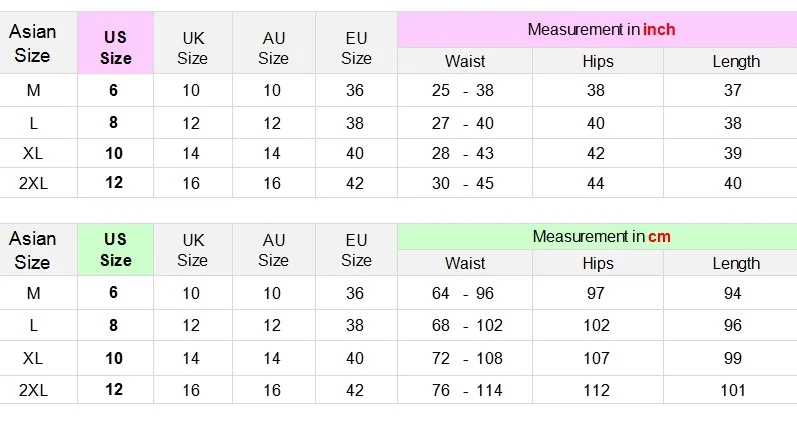Click the Length column header in the inch table
Screen dimensions: 797x423
[736, 61]
